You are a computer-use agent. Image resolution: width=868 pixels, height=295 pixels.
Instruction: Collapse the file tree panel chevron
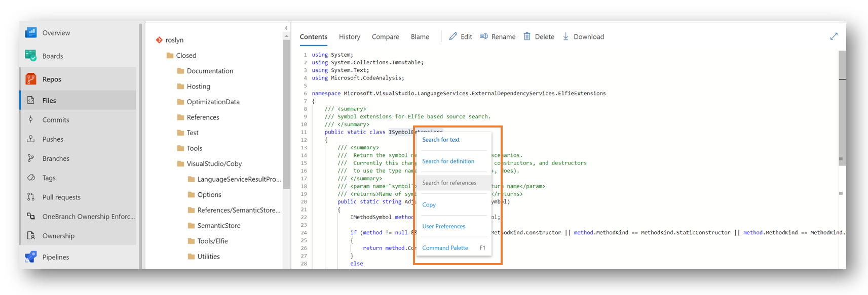point(286,28)
